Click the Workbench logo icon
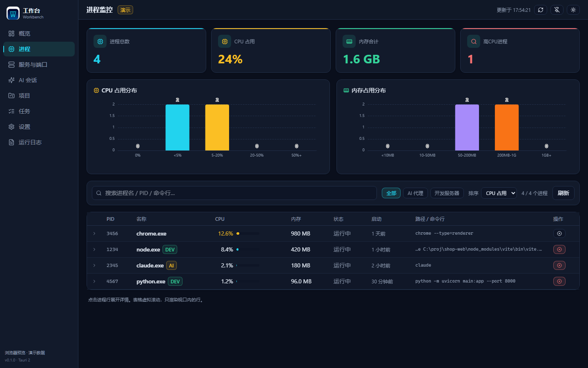This screenshot has height=368, width=588. point(13,13)
